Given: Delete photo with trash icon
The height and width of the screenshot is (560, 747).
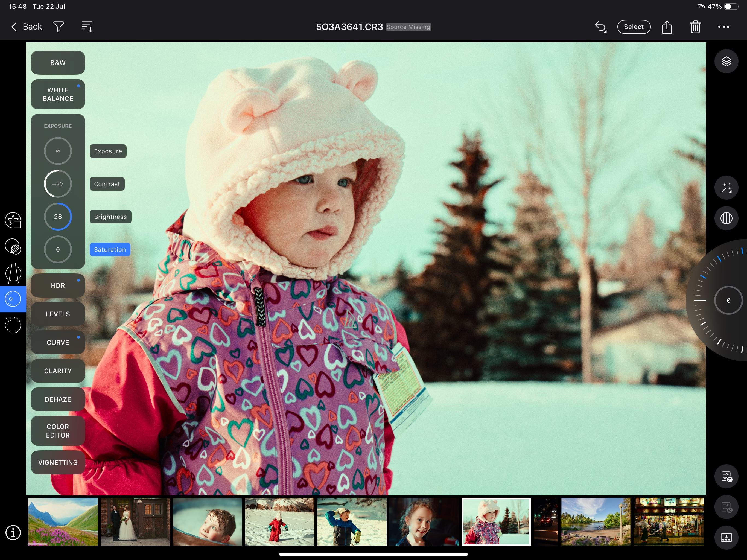Looking at the screenshot, I should (x=695, y=27).
